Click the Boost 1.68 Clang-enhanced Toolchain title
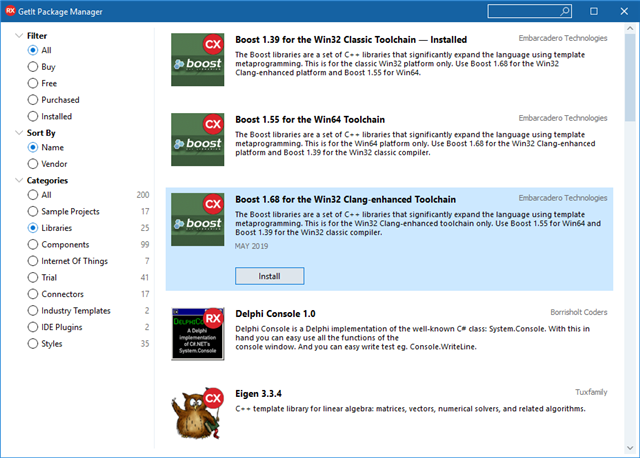This screenshot has width=640, height=458. (345, 199)
